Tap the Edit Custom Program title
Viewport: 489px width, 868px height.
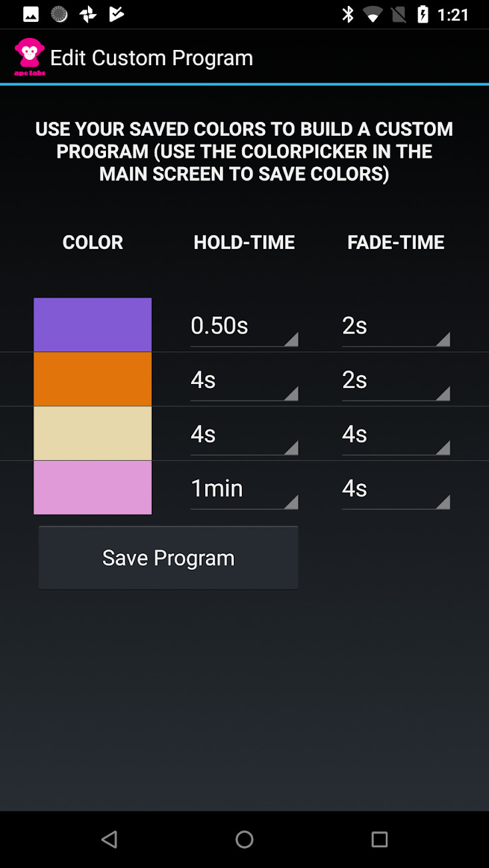(151, 58)
